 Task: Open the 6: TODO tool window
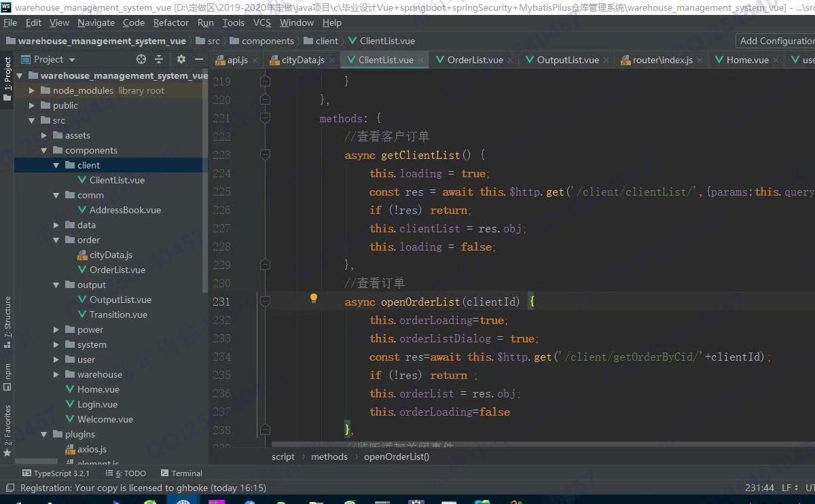coord(126,473)
